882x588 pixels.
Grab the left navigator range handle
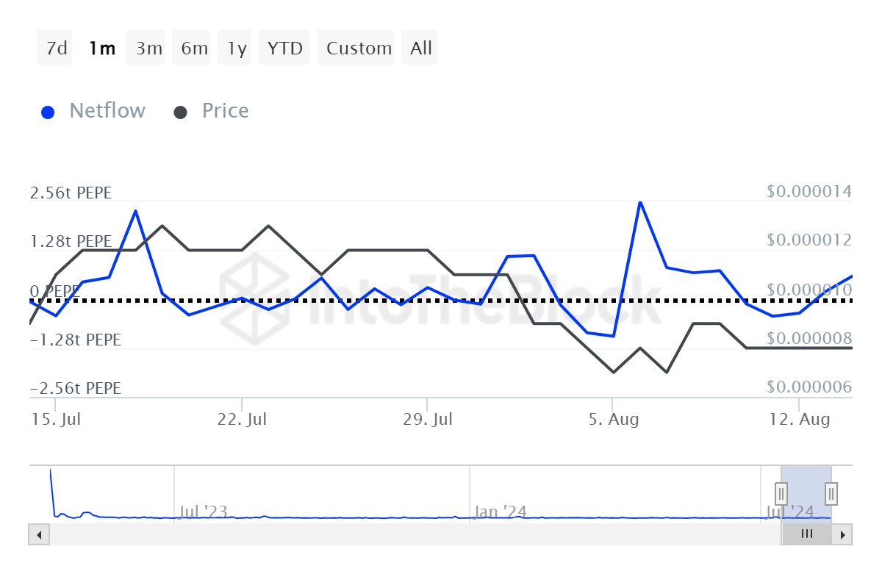781,492
